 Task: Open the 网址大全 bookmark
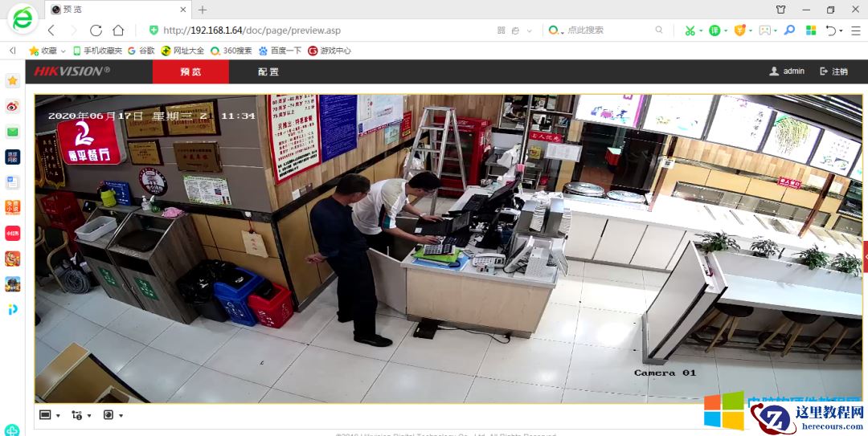182,51
